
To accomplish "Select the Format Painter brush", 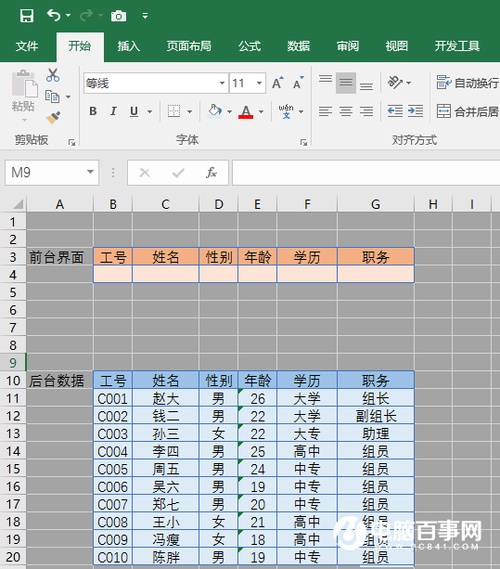I will tap(53, 118).
